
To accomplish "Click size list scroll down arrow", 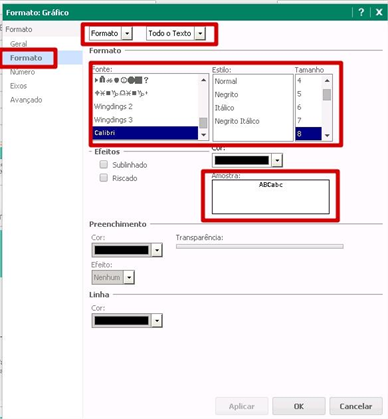I will point(327,135).
